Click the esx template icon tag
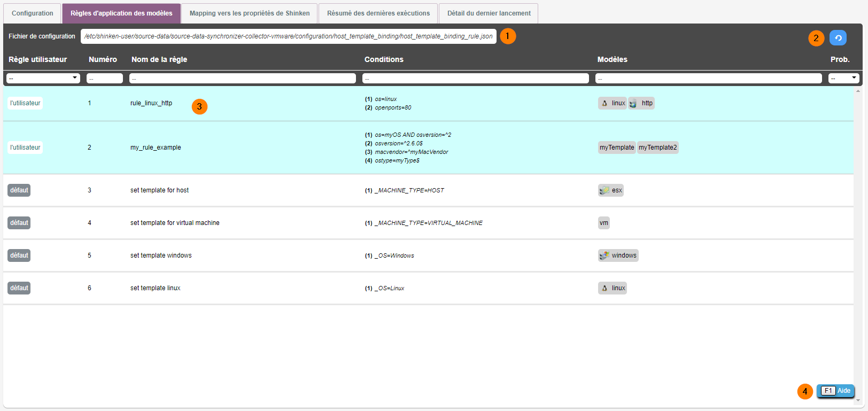This screenshot has width=868, height=411. tap(611, 190)
